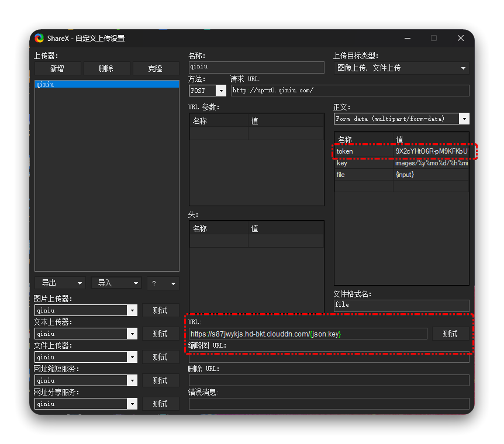Select the key name cell in 正文 table
The image size is (504, 444).
coord(364,163)
